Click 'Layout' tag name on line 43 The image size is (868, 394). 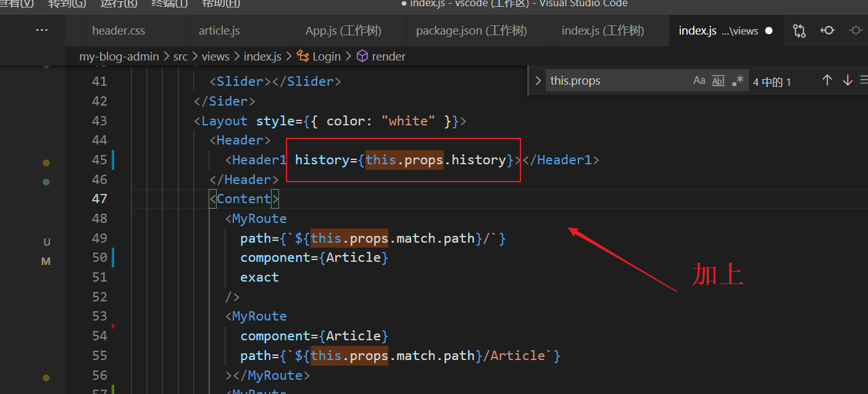224,121
